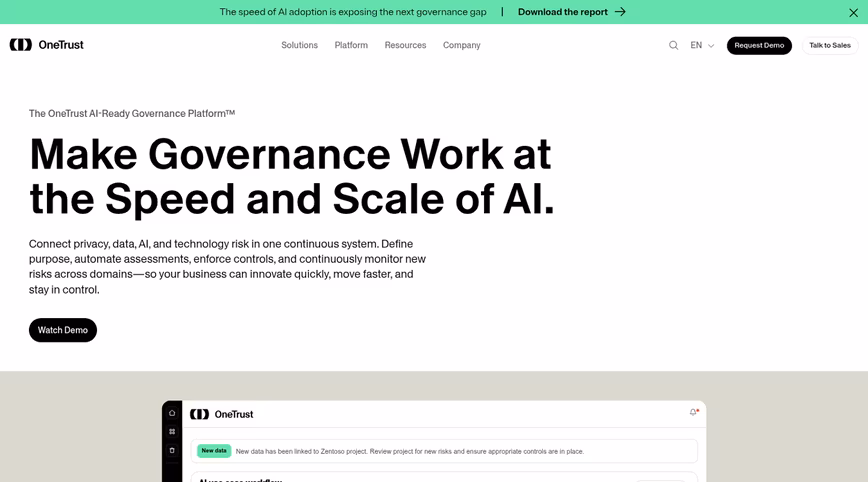The height and width of the screenshot is (482, 868).
Task: Open the Company menu
Action: 462,45
